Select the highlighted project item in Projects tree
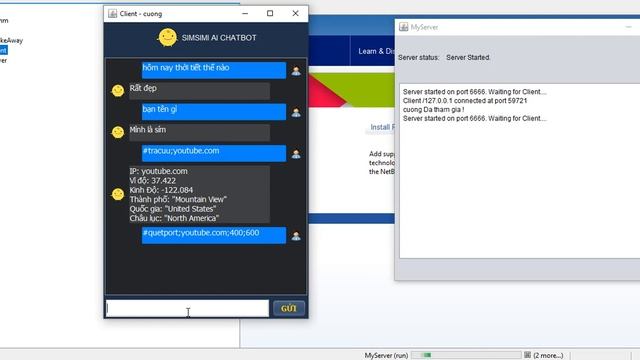Viewport: 640px width, 360px height. 3,50
